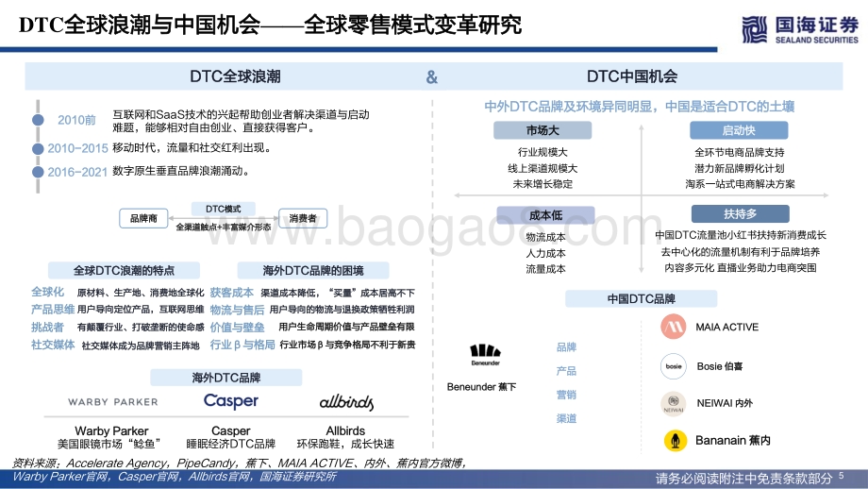Click the Bananain yellow logo
The height and width of the screenshot is (489, 868).
[x=676, y=441]
